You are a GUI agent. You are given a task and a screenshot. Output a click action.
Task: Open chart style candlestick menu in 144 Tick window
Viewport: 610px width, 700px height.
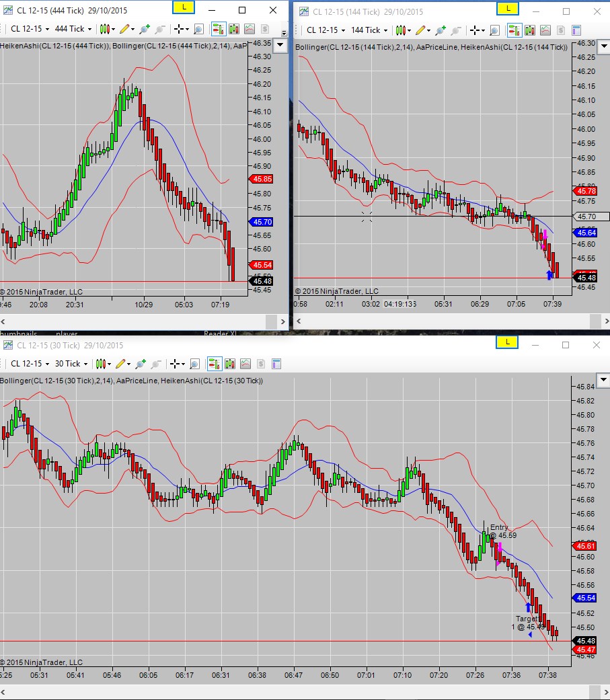(x=403, y=30)
